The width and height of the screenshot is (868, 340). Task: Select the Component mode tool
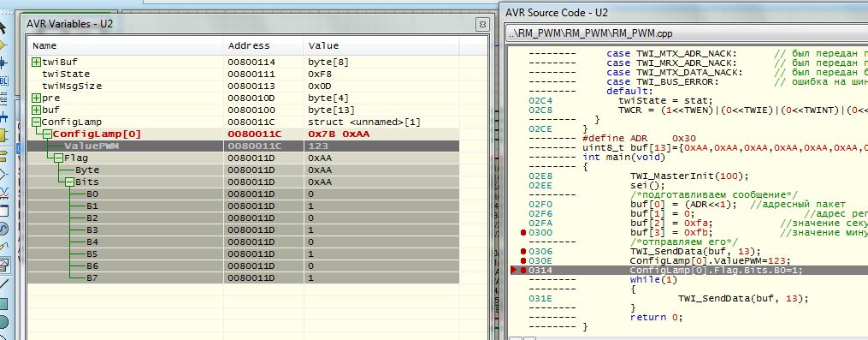click(x=3, y=45)
